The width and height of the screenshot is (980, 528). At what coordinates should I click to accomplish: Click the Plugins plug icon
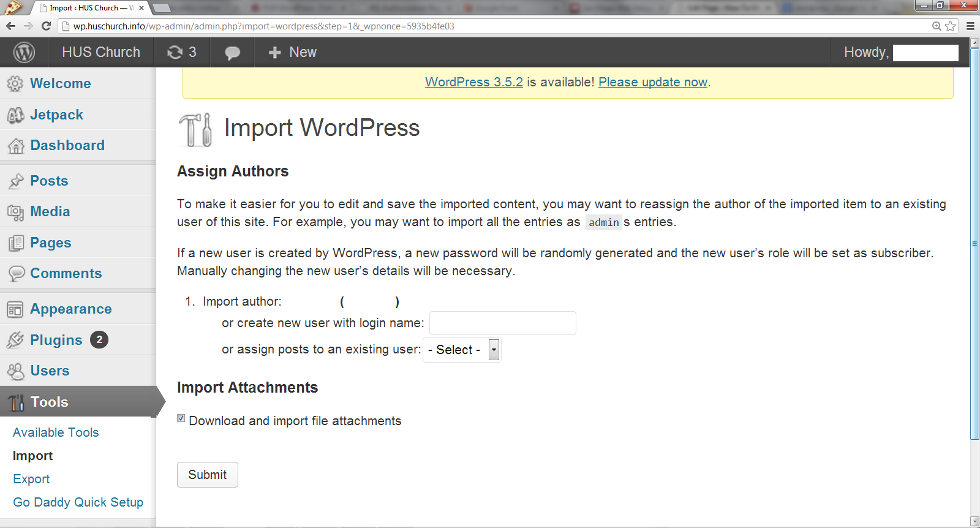tap(15, 340)
